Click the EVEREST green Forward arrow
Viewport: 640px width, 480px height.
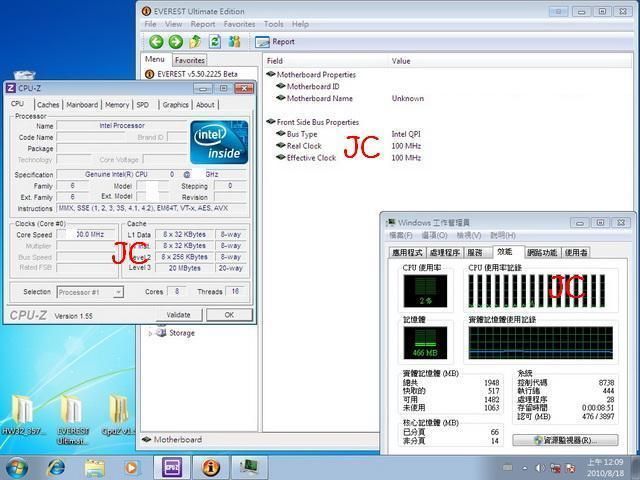pyautogui.click(x=176, y=42)
